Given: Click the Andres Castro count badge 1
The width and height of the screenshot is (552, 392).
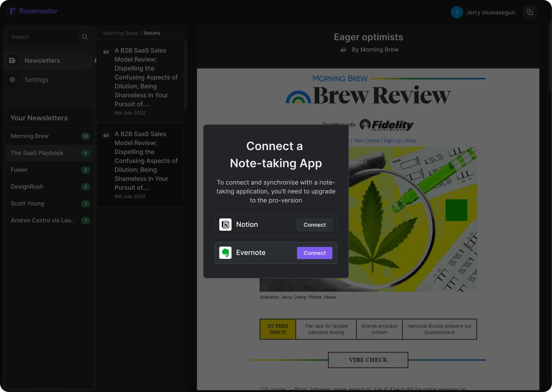Looking at the screenshot, I should tap(86, 220).
